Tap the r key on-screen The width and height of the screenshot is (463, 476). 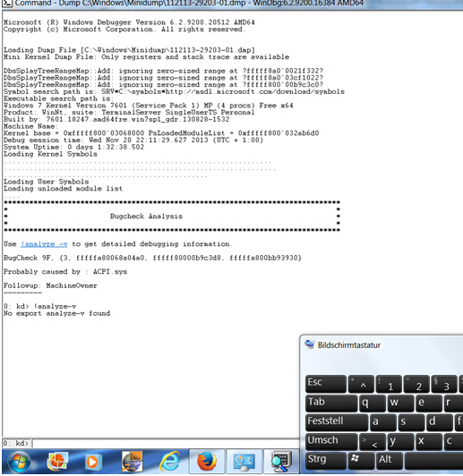point(453,404)
